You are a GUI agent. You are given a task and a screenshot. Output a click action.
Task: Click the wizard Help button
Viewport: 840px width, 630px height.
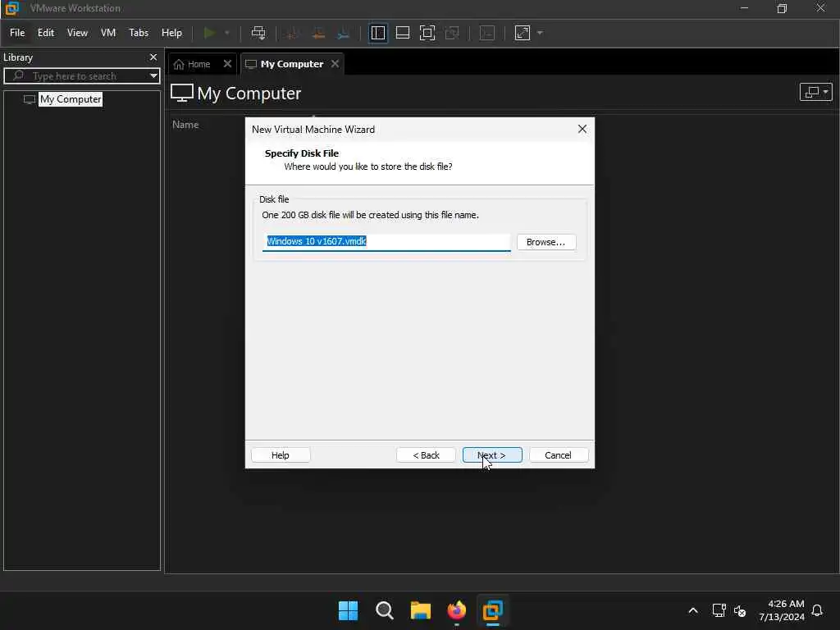coord(281,455)
